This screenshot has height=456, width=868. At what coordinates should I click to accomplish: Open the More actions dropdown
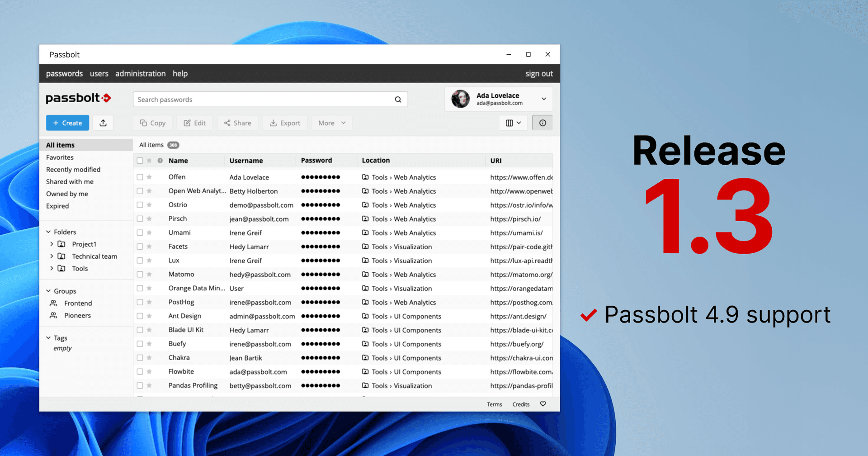(x=332, y=123)
